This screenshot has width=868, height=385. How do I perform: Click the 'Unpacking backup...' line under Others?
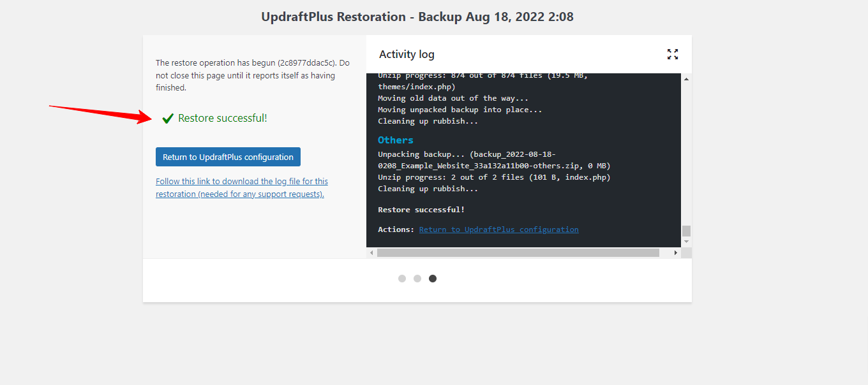click(x=494, y=160)
